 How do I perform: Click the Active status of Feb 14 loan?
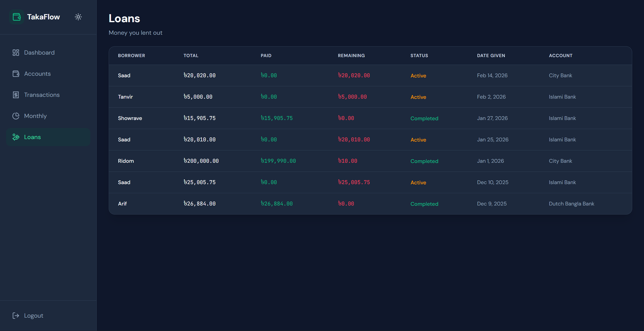pyautogui.click(x=418, y=76)
